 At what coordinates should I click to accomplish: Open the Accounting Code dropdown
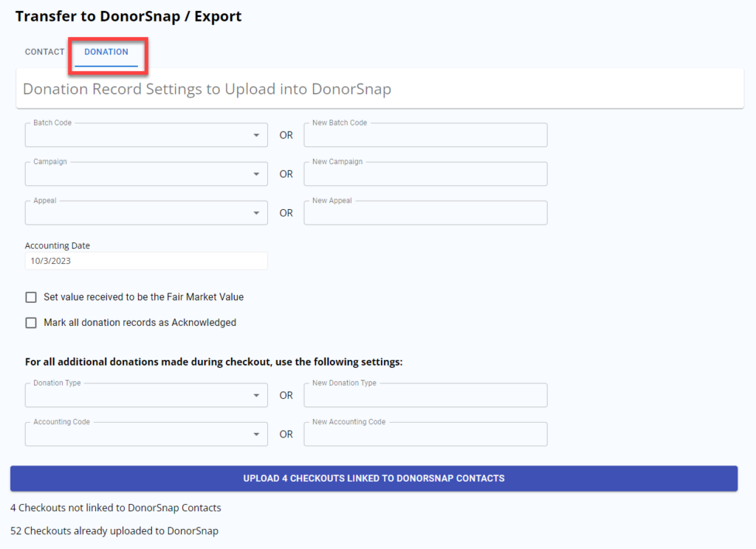pos(146,434)
